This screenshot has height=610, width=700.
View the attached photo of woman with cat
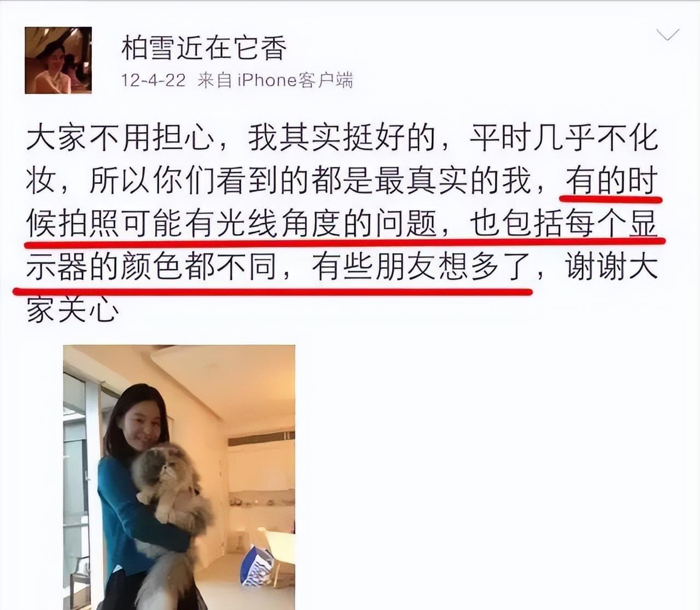click(179, 477)
